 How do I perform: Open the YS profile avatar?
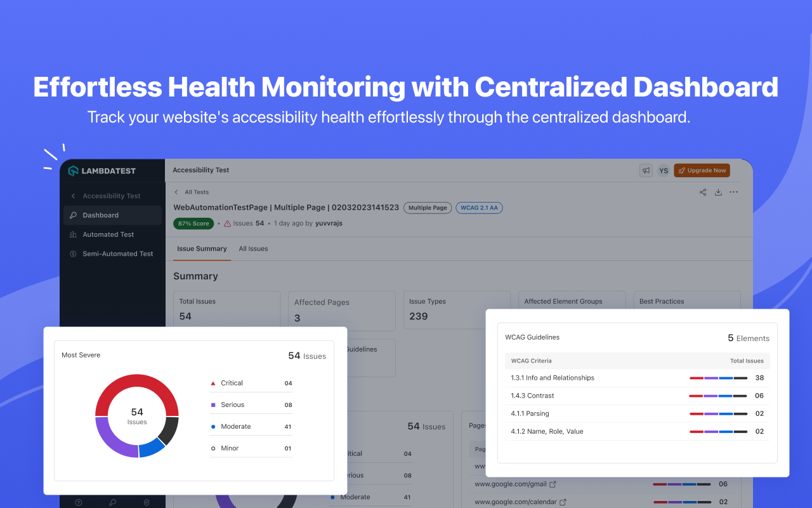click(x=664, y=170)
